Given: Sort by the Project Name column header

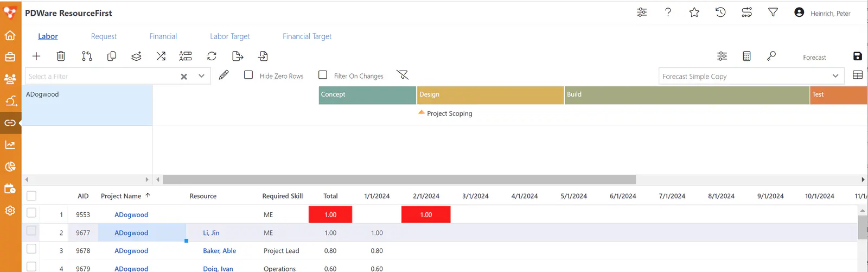Looking at the screenshot, I should [121, 196].
